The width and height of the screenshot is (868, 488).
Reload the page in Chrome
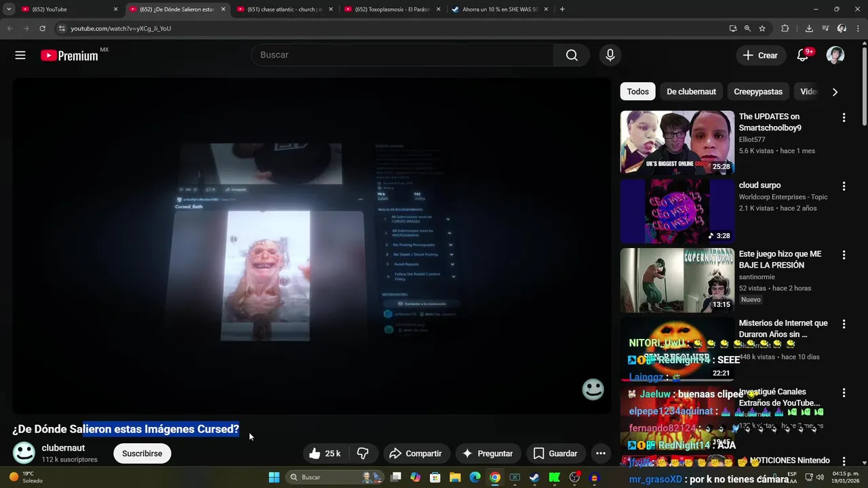[x=42, y=28]
